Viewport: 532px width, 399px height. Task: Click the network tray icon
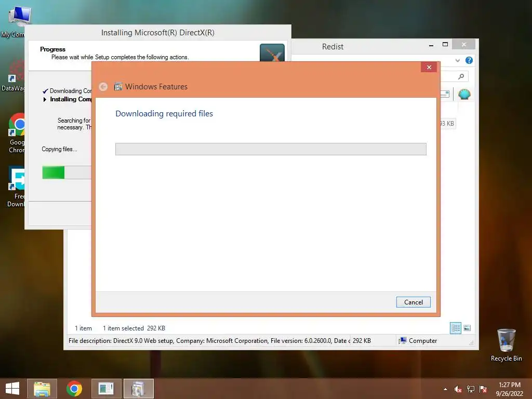471,389
